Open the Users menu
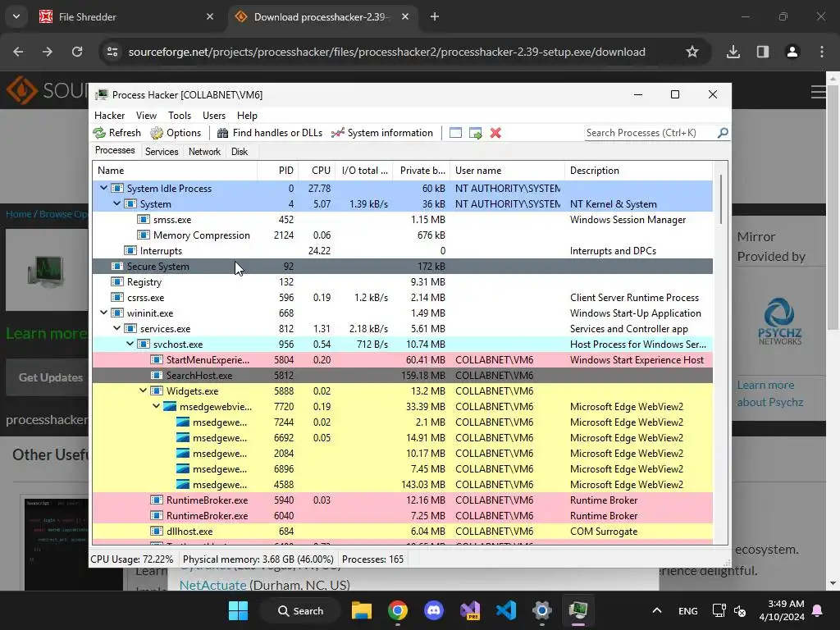Viewport: 840px width, 630px height. (214, 116)
